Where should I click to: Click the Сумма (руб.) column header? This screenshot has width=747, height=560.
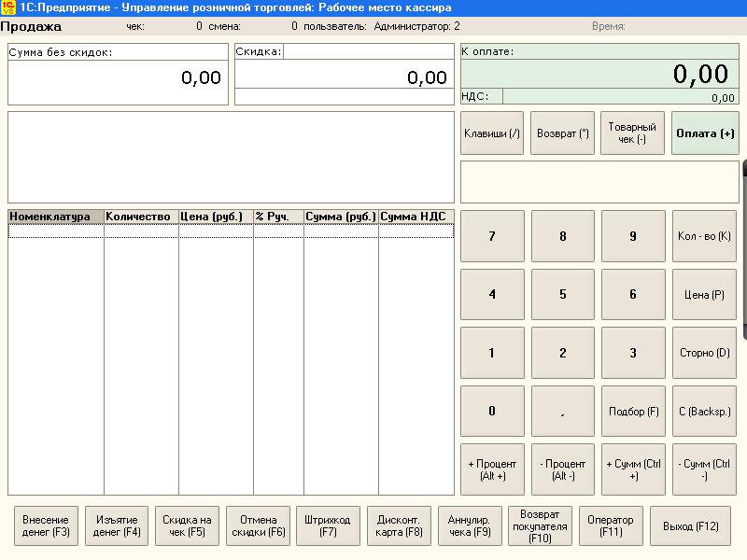341,217
